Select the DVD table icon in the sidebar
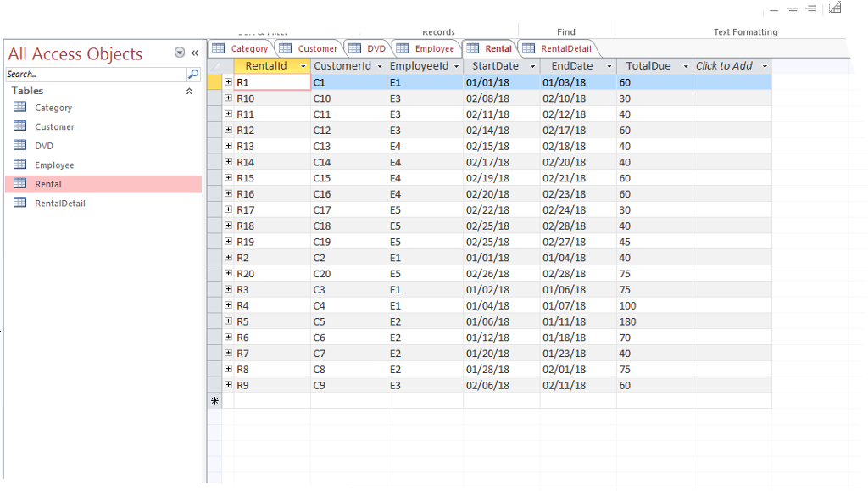The height and width of the screenshot is (491, 868). (19, 145)
